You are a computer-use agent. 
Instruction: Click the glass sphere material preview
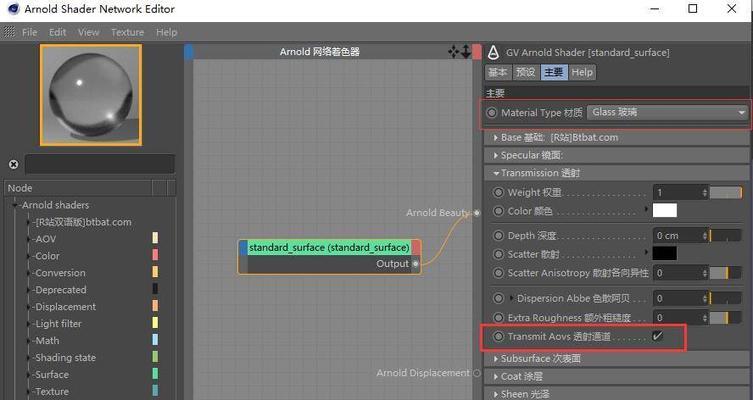(x=91, y=95)
